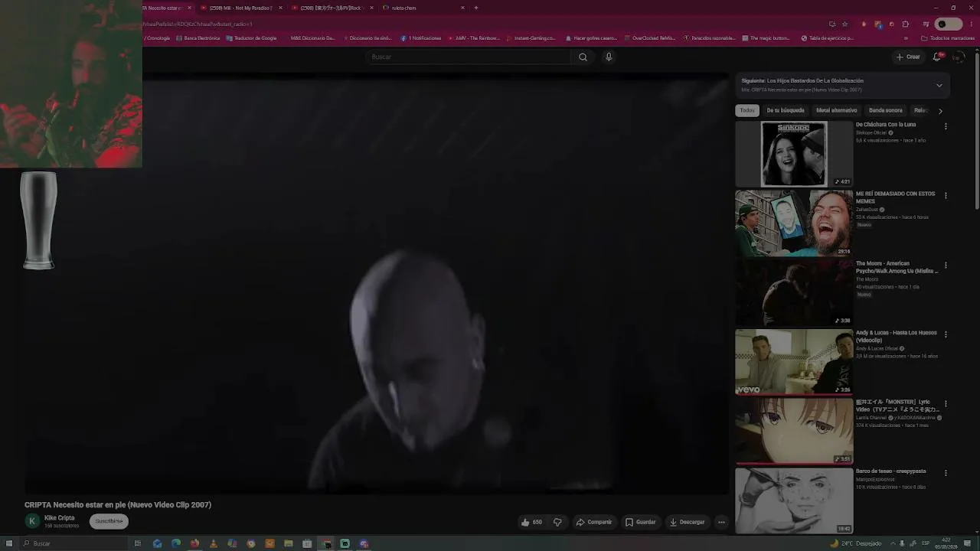This screenshot has width=980, height=551.
Task: Open MONSTER Lyric Video thumbnail
Action: coord(794,431)
